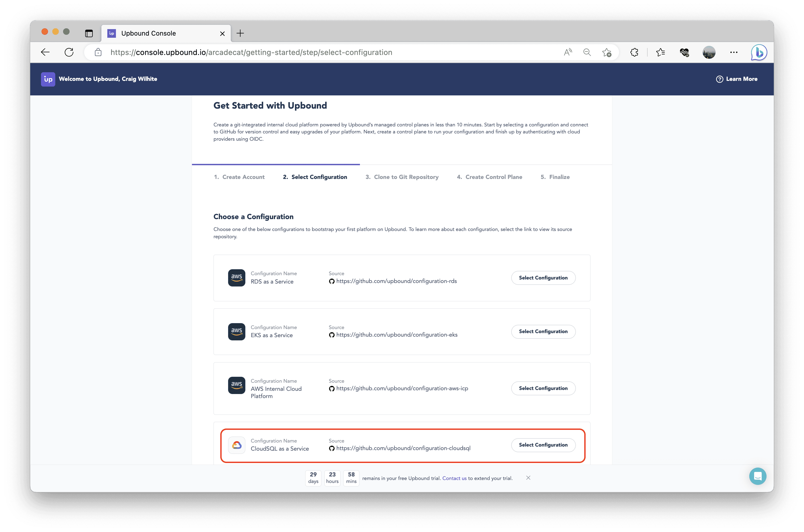Viewport: 804px width, 532px height.
Task: Reload the page with the refresh icon
Action: point(69,52)
